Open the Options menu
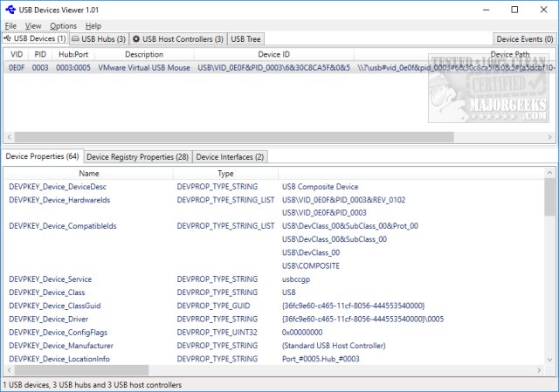 click(x=63, y=26)
